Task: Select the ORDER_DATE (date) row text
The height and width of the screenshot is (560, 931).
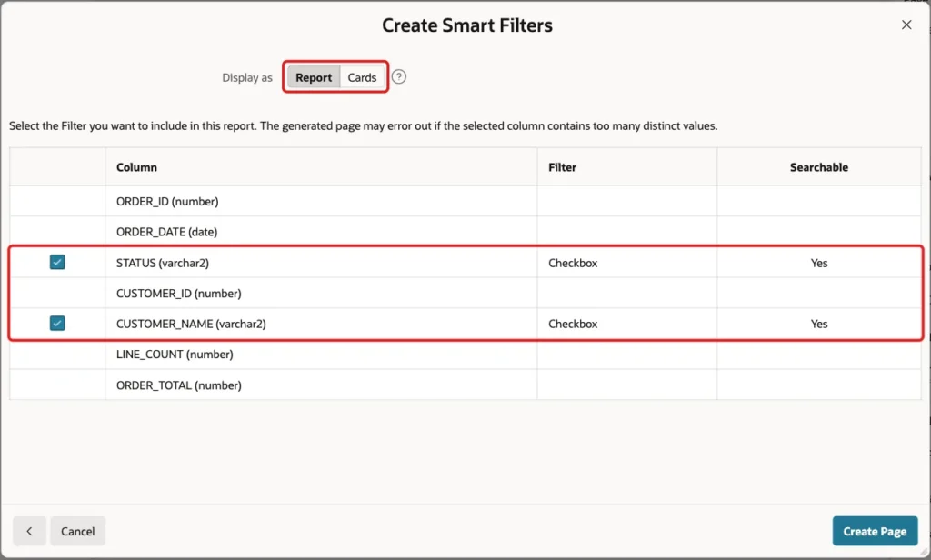Action: [167, 232]
